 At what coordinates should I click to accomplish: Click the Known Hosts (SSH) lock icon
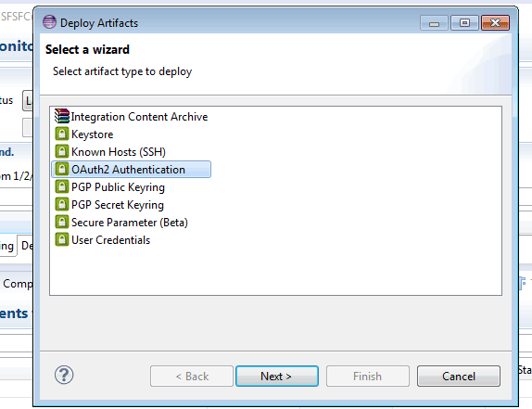click(62, 151)
